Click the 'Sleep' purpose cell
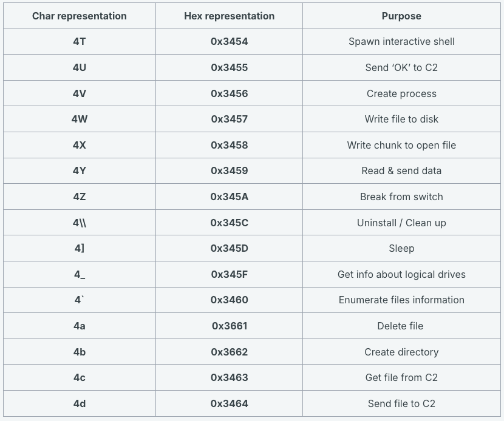The height and width of the screenshot is (421, 504). pos(401,249)
